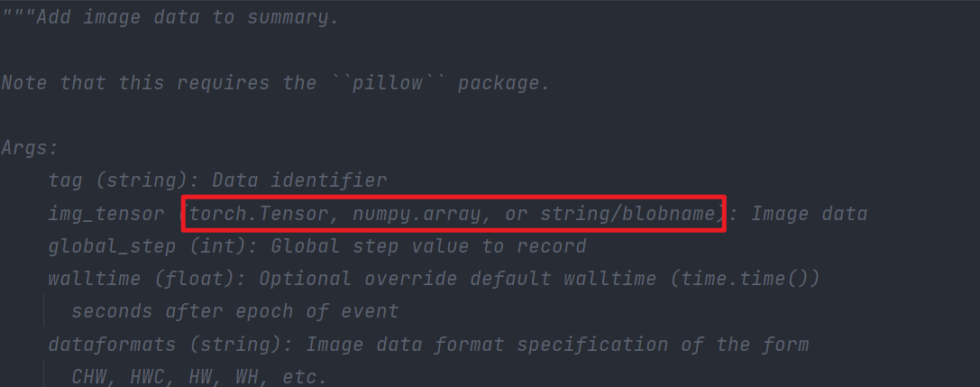Click "seconds after epoch of event" line
The width and height of the screenshot is (980, 387).
(235, 311)
